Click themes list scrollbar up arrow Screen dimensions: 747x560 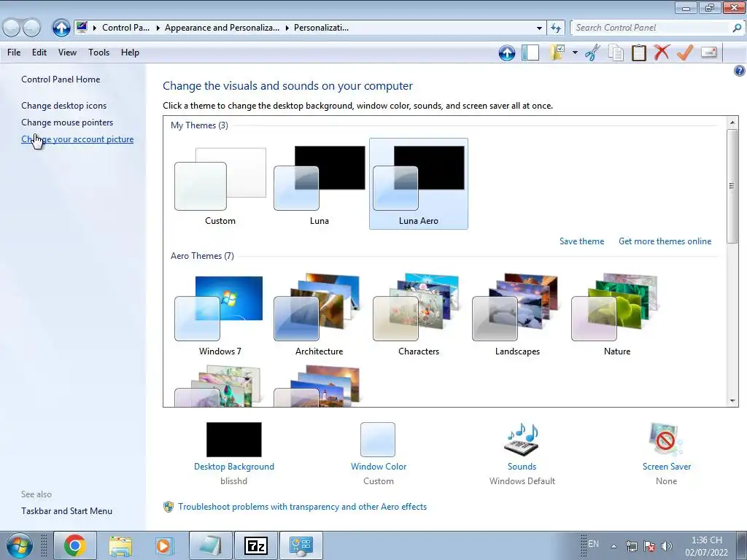(x=732, y=122)
